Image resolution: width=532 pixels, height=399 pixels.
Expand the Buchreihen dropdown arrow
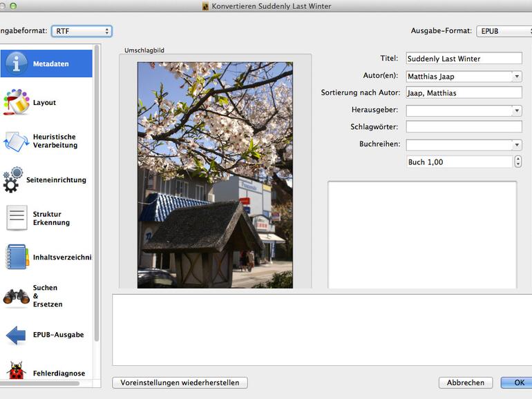pos(516,145)
